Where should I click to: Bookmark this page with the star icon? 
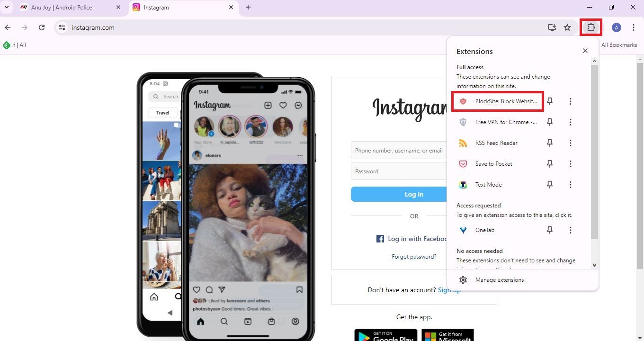tap(567, 27)
